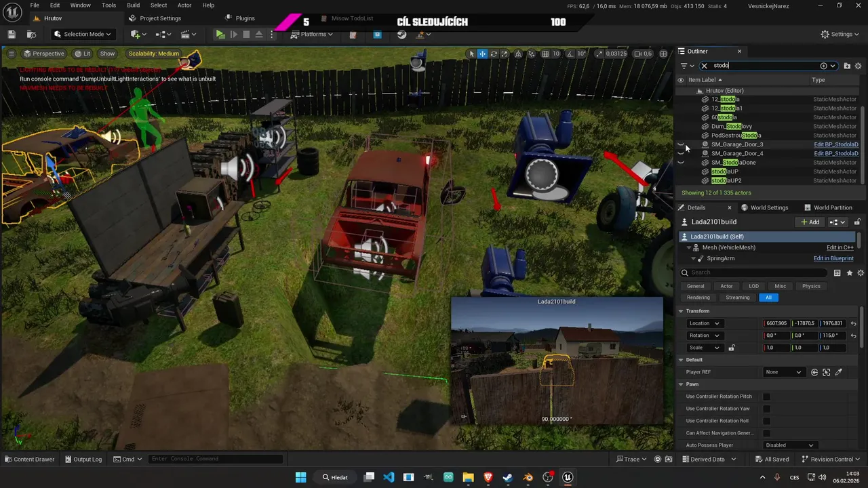
Task: Toggle visibility of SM_Garage_Door_4
Action: click(x=681, y=153)
